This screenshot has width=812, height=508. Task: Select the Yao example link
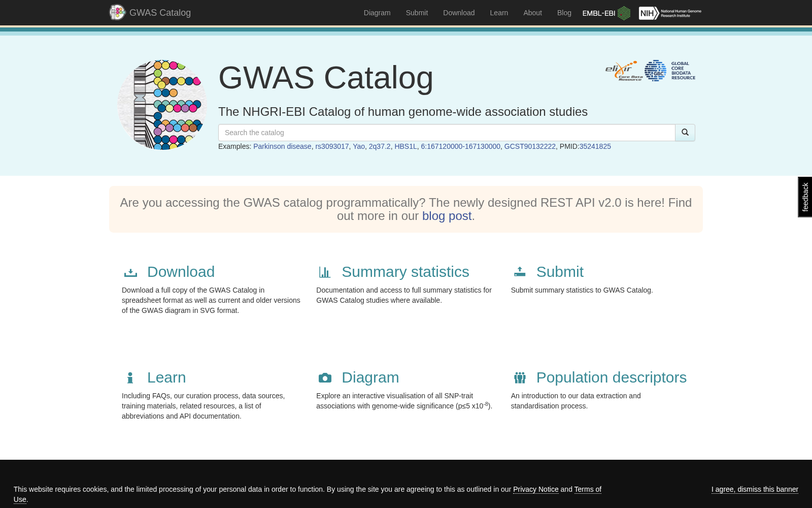[359, 146]
